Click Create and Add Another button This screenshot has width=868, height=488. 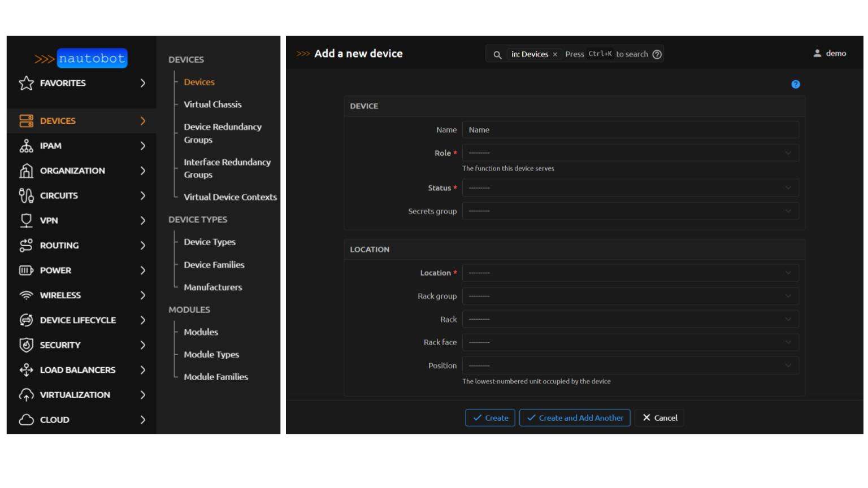point(575,418)
